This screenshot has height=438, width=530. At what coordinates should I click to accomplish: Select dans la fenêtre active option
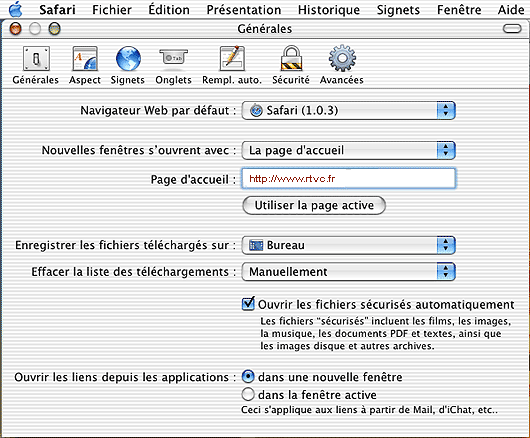pos(248,394)
